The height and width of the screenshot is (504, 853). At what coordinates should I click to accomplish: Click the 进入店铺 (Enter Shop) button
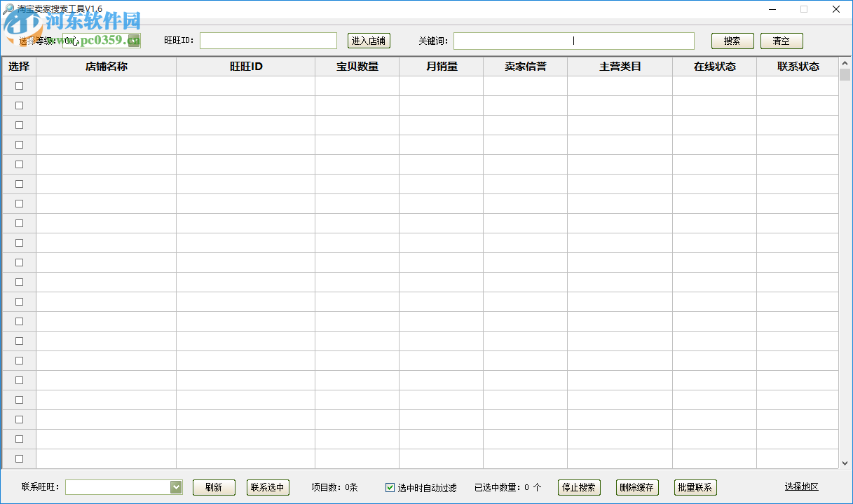coord(368,41)
